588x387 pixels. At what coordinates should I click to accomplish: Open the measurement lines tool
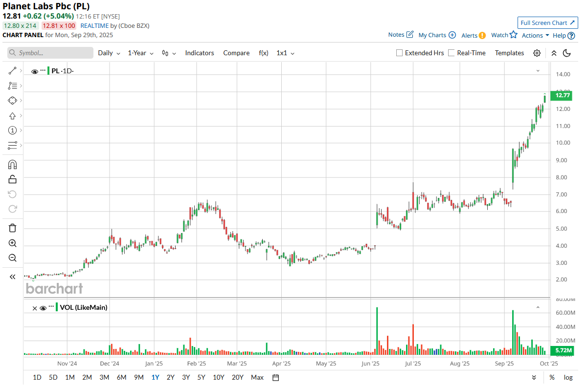coord(13,145)
